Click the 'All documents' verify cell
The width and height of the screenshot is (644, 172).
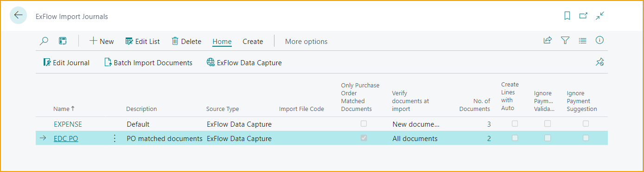415,138
